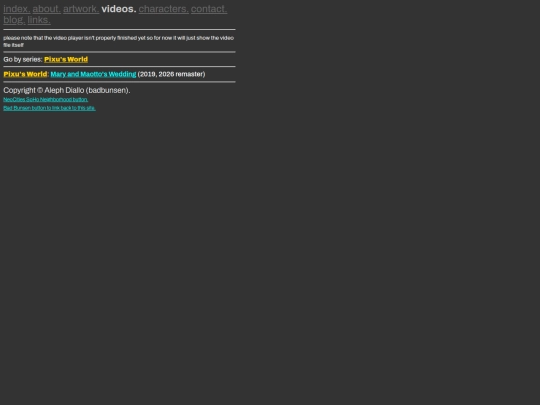The image size is (540, 405).
Task: Open Mary and Maotto's Wedding video
Action: (93, 74)
